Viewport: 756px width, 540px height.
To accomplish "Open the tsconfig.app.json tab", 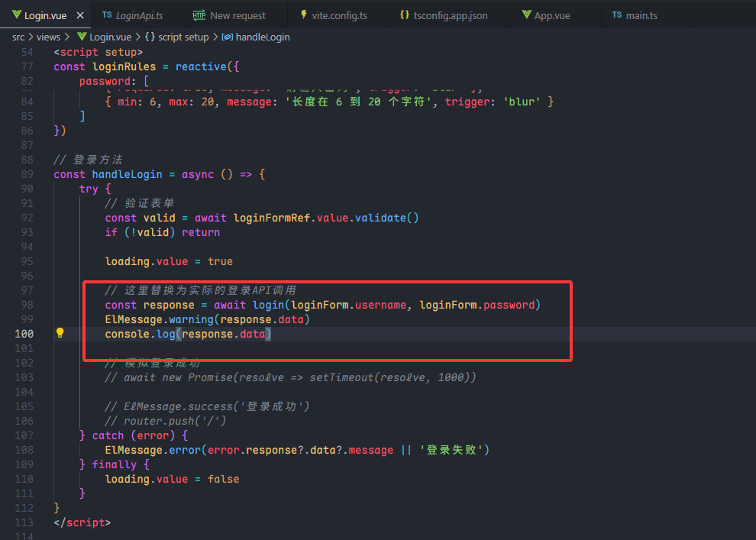I will (x=450, y=15).
